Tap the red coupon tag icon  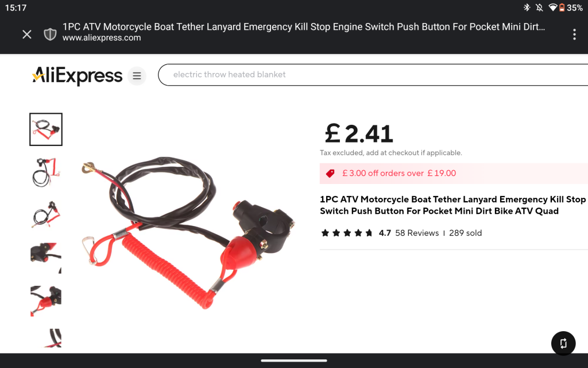pos(330,174)
